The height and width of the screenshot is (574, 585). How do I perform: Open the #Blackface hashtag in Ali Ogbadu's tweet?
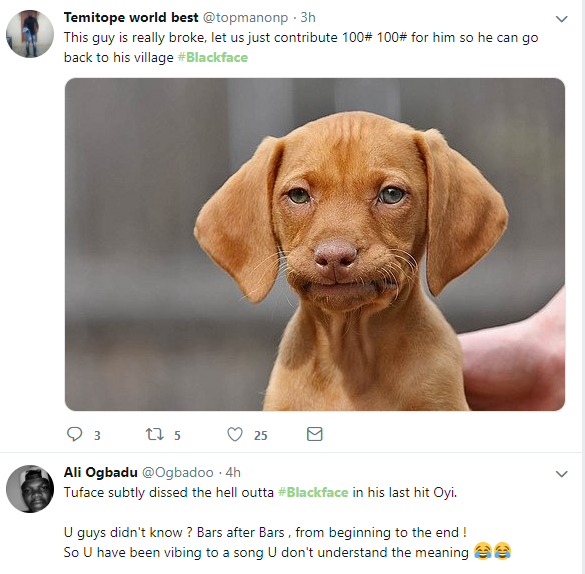(313, 492)
